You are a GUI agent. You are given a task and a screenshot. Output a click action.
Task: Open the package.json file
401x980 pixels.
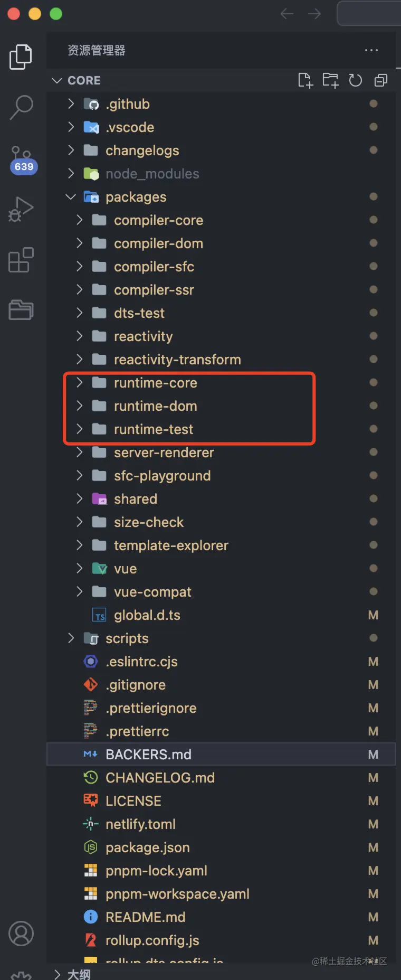point(221,847)
